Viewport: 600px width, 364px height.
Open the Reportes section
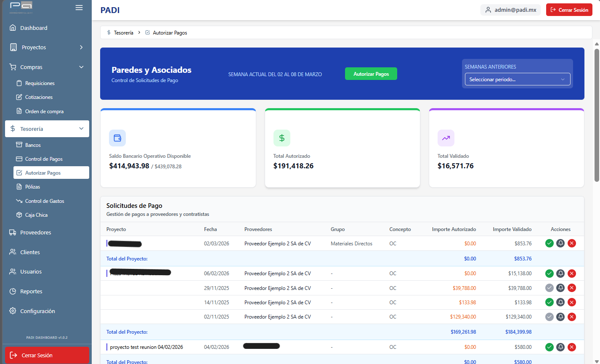(x=31, y=291)
